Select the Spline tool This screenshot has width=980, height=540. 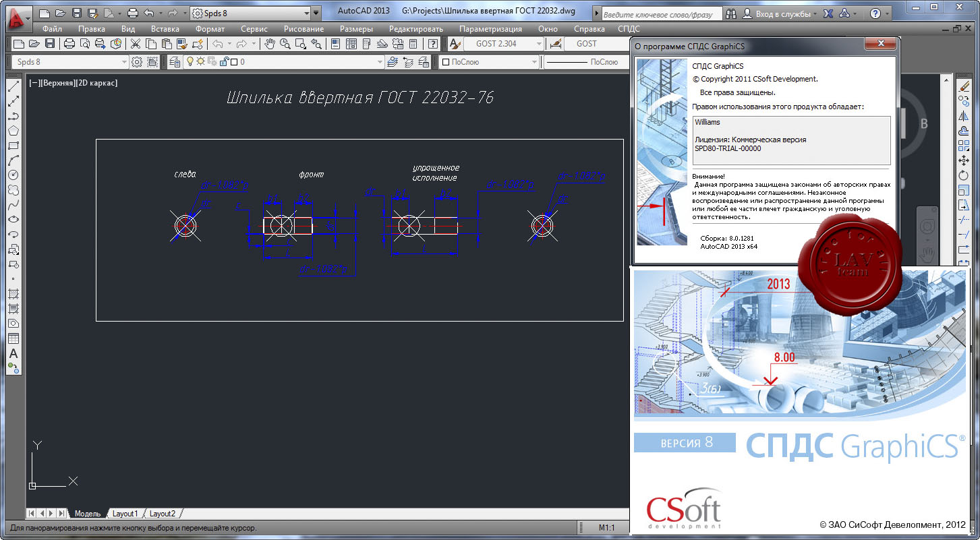13,205
